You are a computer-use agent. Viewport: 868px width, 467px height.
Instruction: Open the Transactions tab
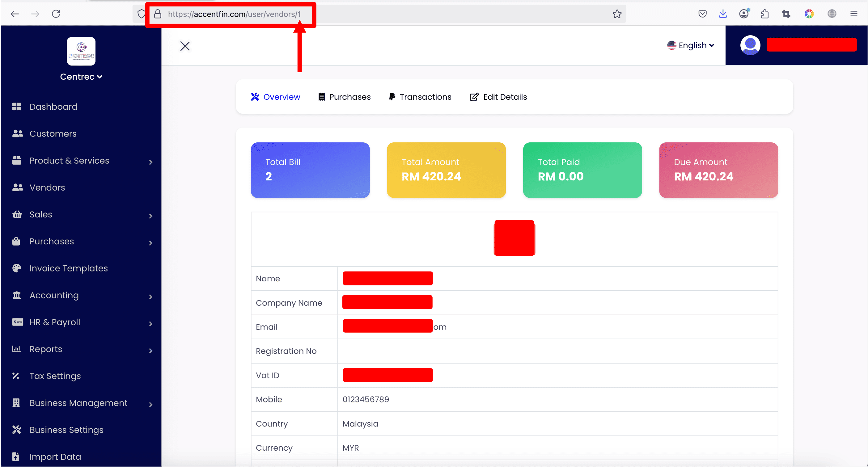420,97
